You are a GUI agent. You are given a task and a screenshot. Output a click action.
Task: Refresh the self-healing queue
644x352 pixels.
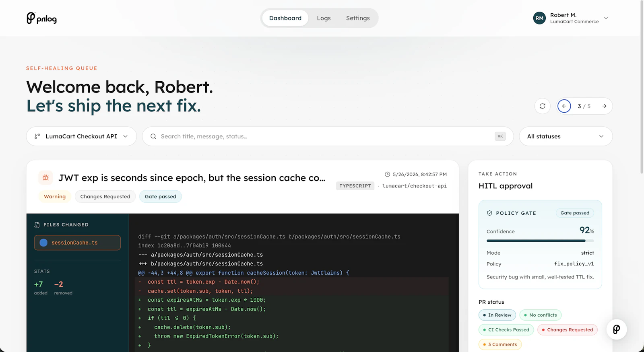point(543,106)
